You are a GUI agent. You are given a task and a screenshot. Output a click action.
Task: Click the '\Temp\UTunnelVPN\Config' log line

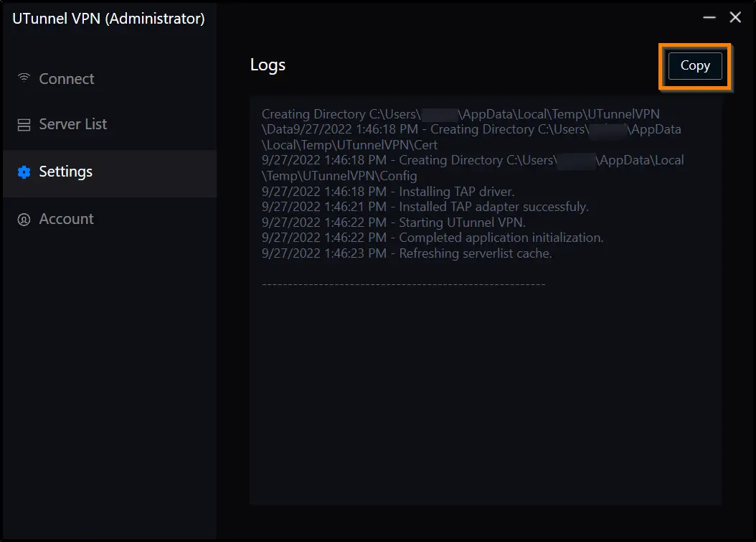[x=339, y=176]
